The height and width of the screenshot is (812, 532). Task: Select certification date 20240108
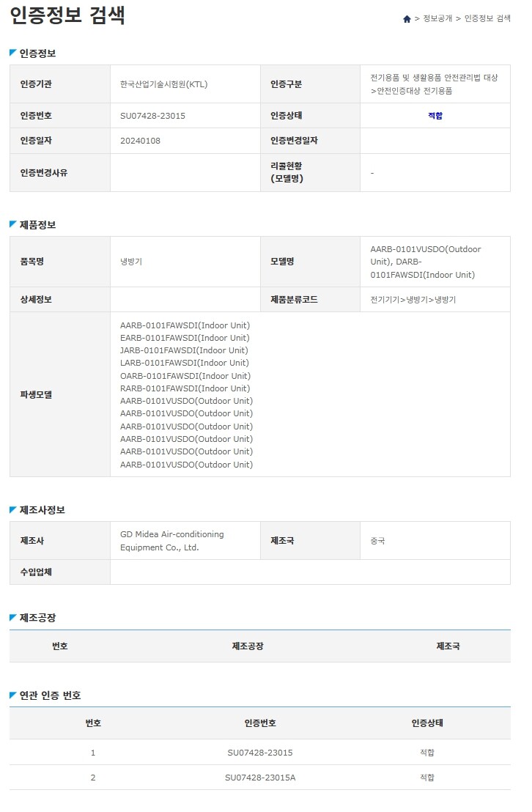pyautogui.click(x=140, y=141)
